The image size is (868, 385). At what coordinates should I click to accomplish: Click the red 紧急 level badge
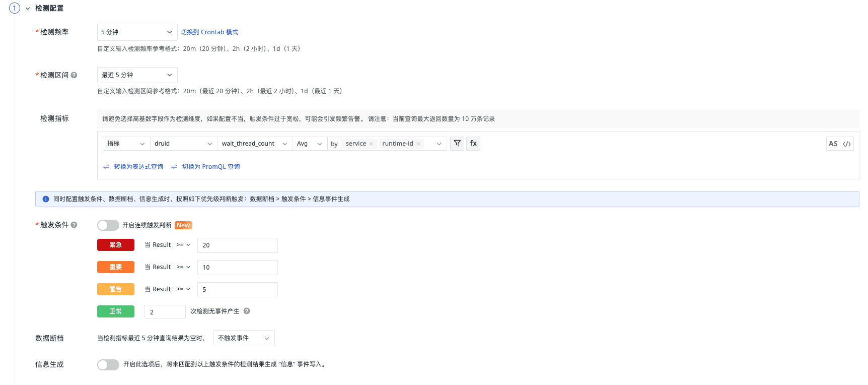tap(116, 245)
